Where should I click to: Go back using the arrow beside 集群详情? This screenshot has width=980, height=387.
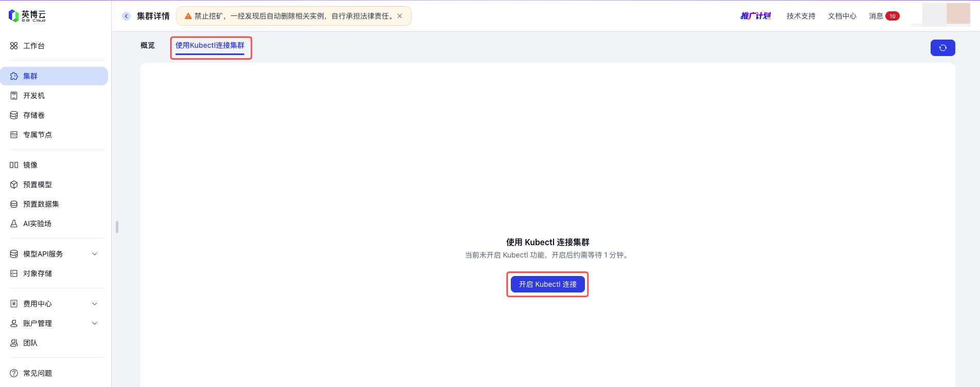click(x=126, y=16)
